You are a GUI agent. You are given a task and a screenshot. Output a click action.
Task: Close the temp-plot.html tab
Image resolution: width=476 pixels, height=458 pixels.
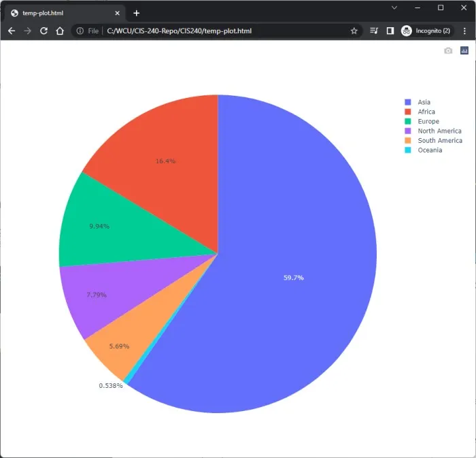point(118,13)
